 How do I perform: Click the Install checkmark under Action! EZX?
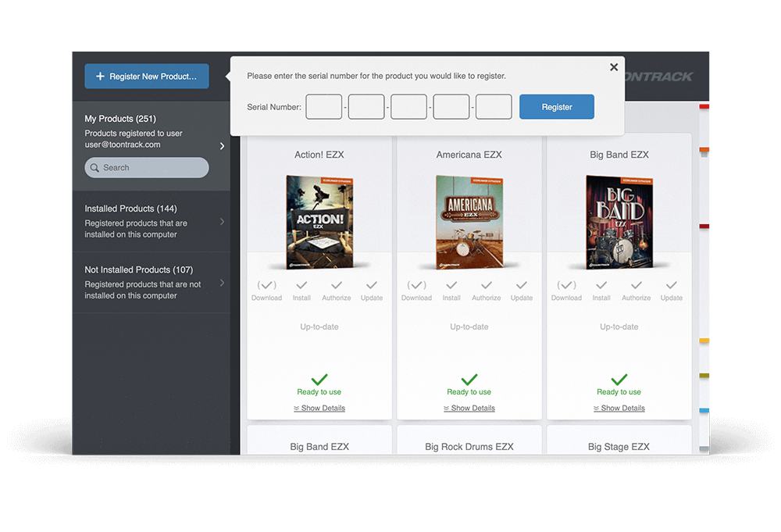point(301,286)
